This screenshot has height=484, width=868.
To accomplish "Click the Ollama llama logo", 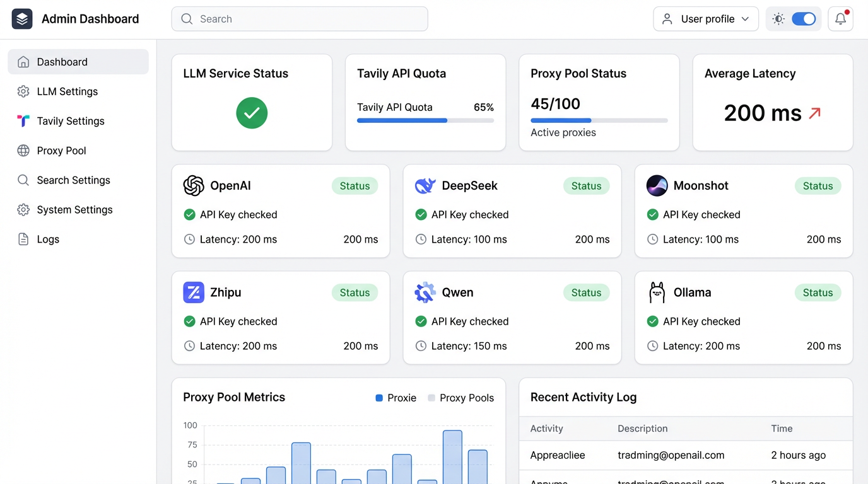I will point(657,292).
